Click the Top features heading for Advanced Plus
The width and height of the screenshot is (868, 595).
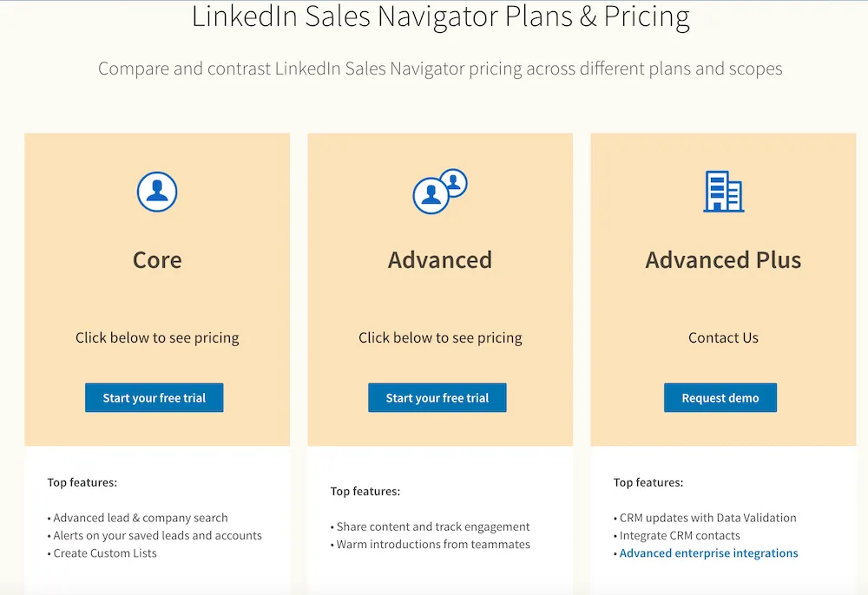click(x=648, y=481)
